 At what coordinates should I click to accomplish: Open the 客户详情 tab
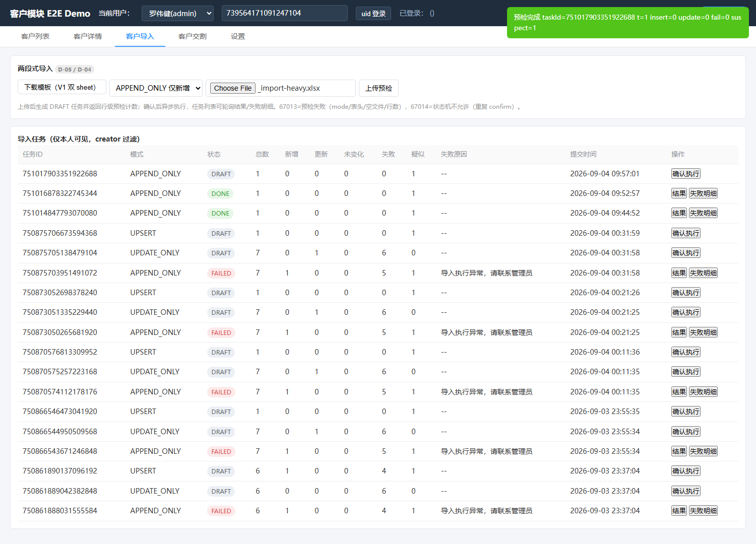pos(88,36)
